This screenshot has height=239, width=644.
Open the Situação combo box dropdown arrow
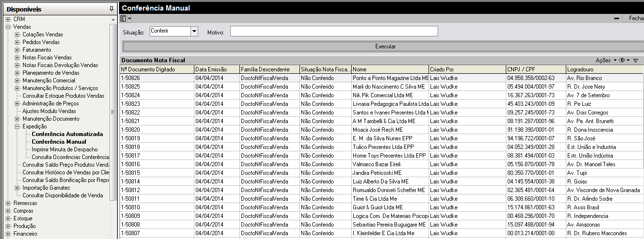(194, 31)
